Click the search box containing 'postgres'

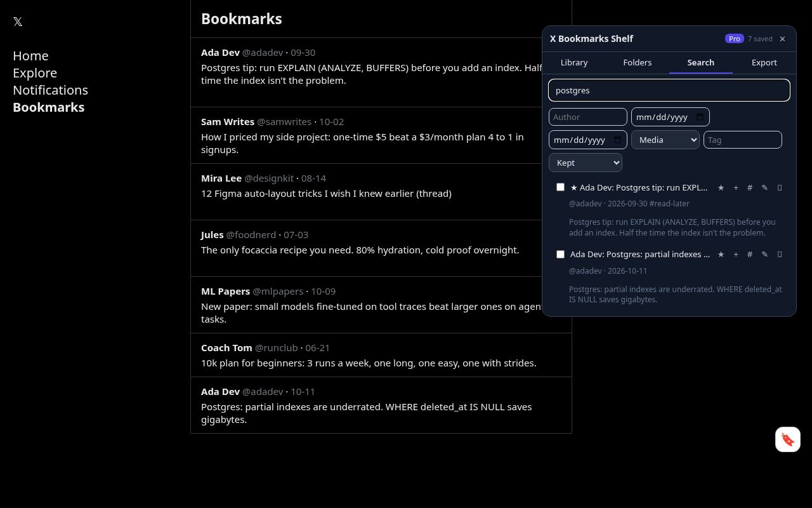point(669,90)
